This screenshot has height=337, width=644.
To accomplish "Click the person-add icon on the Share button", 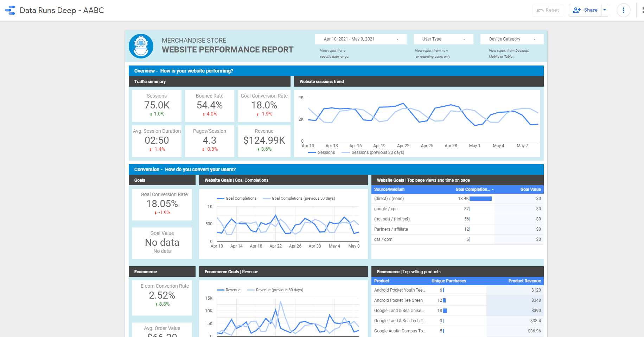I will click(576, 10).
